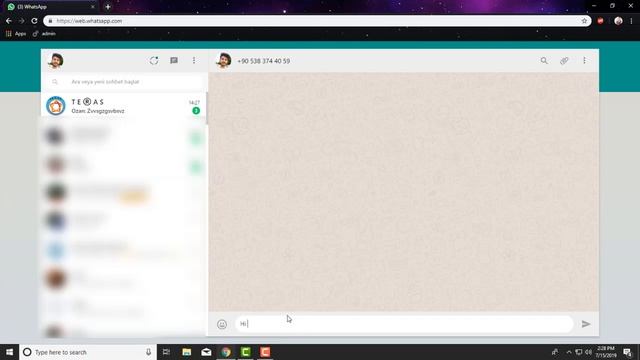Open the network icon in system tray
The width and height of the screenshot is (640, 360).
[578, 352]
